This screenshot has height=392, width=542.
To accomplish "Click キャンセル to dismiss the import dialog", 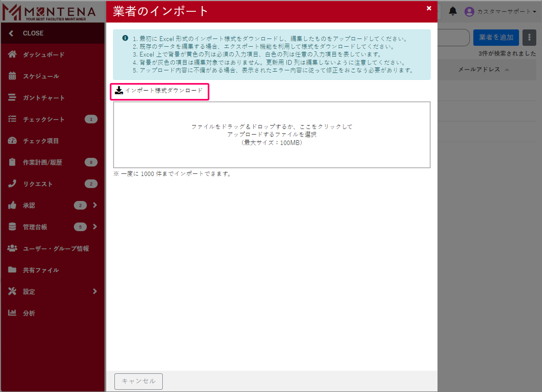I will click(138, 381).
